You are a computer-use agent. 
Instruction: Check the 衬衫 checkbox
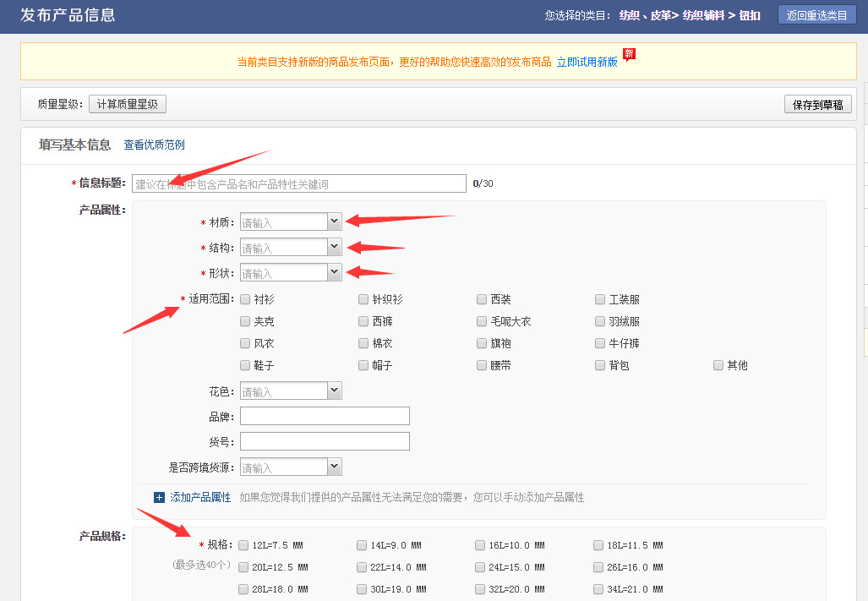[x=245, y=299]
